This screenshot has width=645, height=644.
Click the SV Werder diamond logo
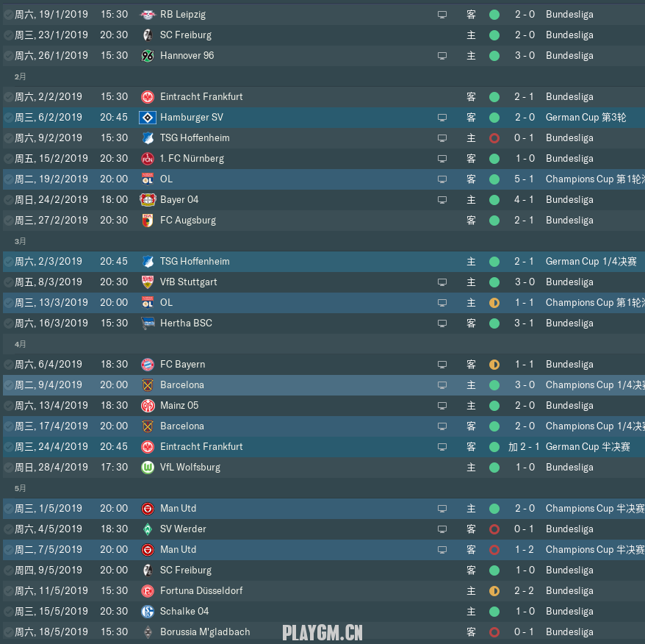[148, 529]
